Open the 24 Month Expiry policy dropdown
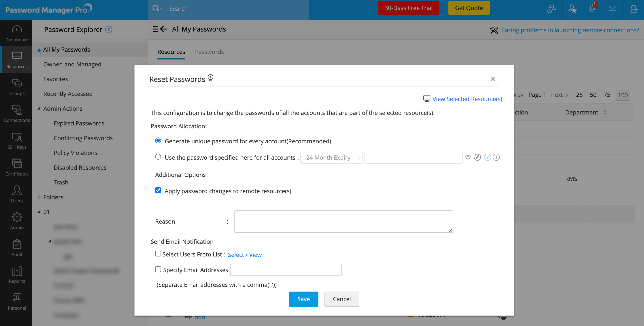 pyautogui.click(x=331, y=157)
